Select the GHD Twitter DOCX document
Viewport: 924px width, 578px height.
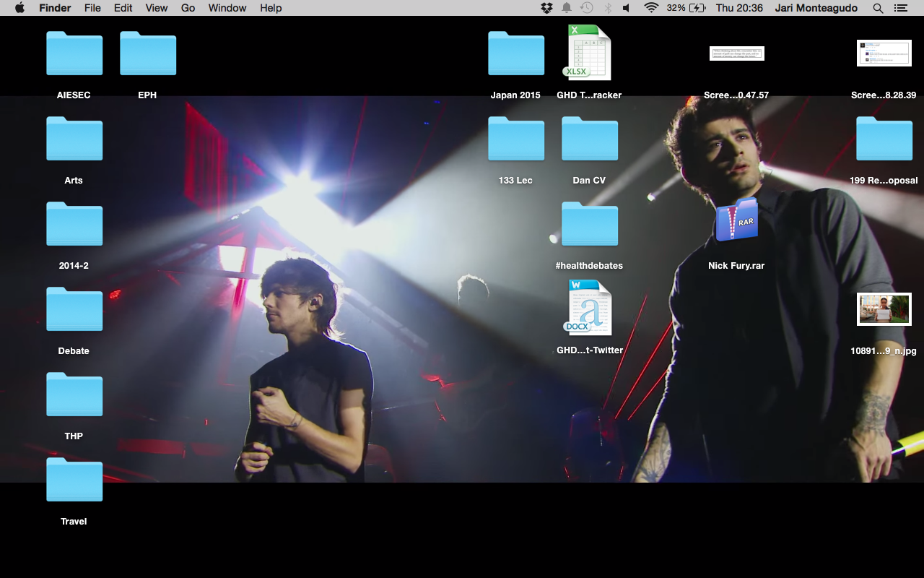tap(589, 308)
